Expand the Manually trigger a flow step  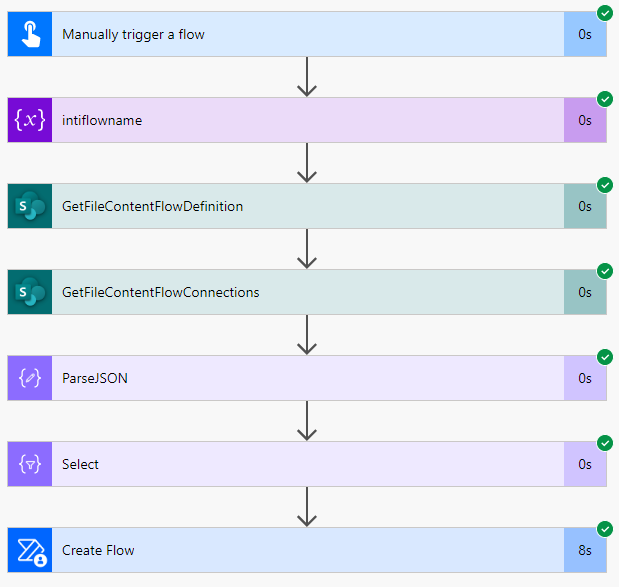click(x=300, y=34)
